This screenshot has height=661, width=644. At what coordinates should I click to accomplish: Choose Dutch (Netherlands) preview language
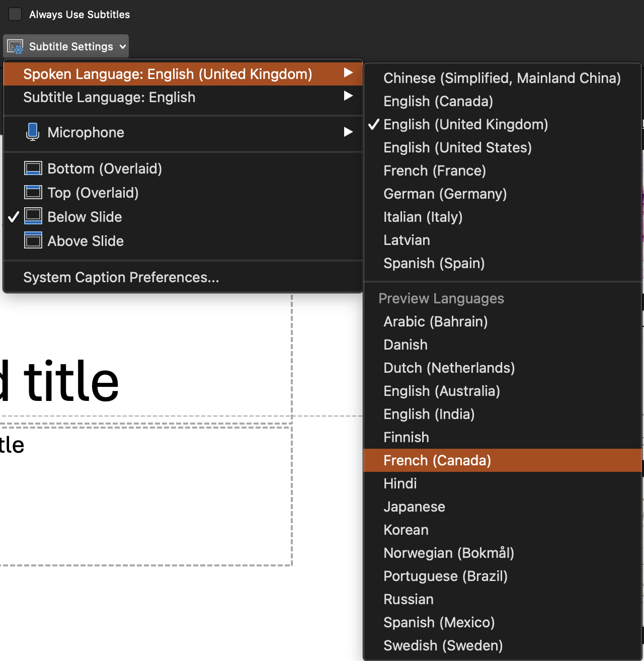503,368
